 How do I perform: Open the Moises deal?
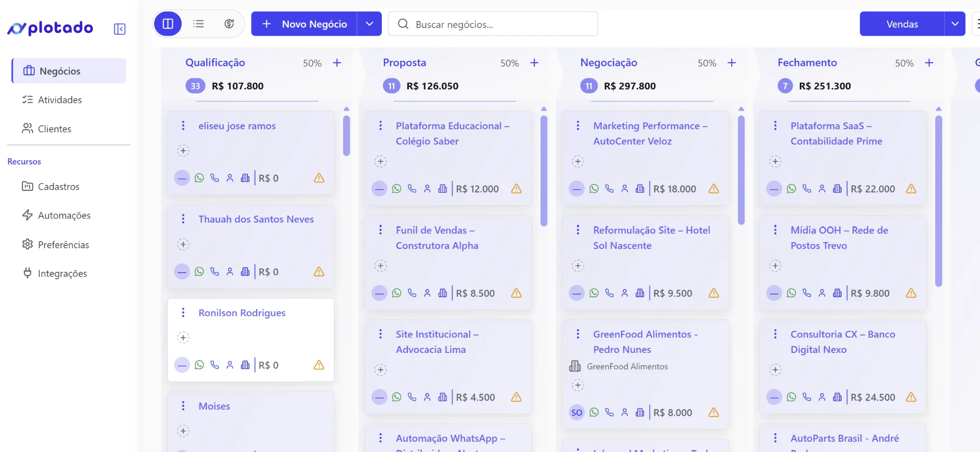pos(214,406)
